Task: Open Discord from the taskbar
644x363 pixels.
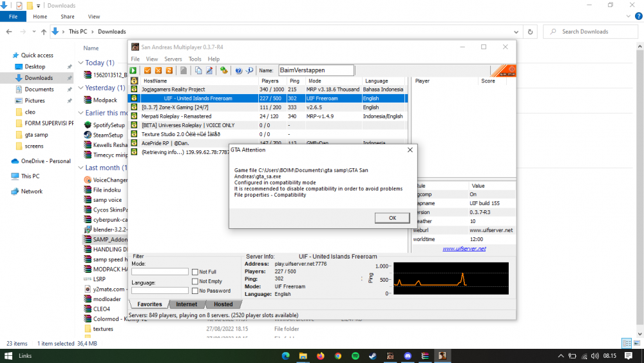Action: 408,356
